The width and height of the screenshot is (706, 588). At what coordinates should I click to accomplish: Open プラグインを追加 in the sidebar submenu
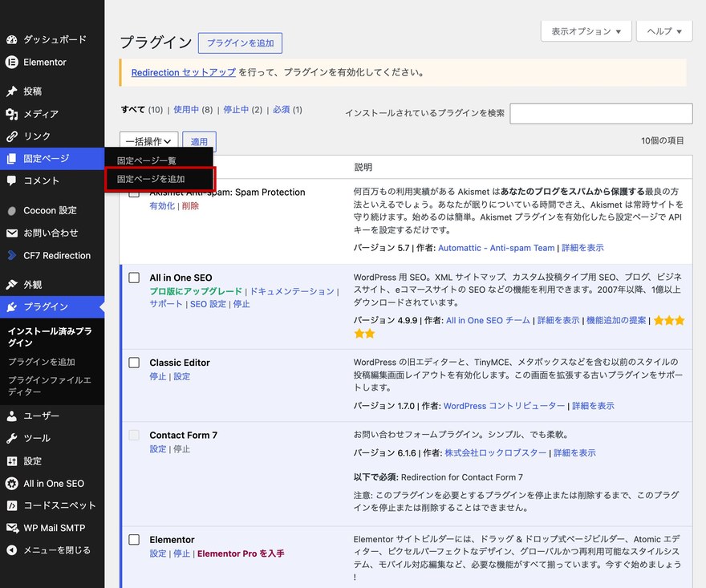[42, 362]
